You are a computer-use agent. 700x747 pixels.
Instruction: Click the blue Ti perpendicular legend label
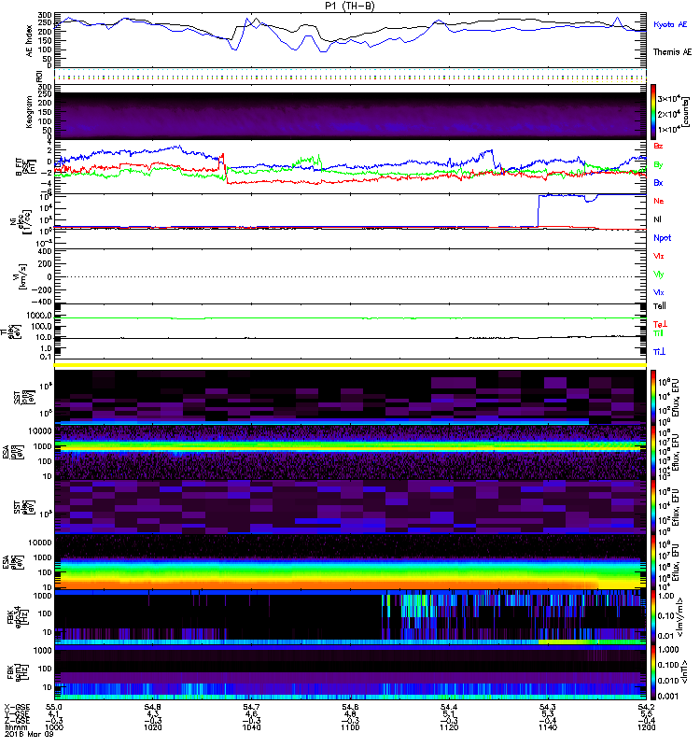pyautogui.click(x=659, y=352)
